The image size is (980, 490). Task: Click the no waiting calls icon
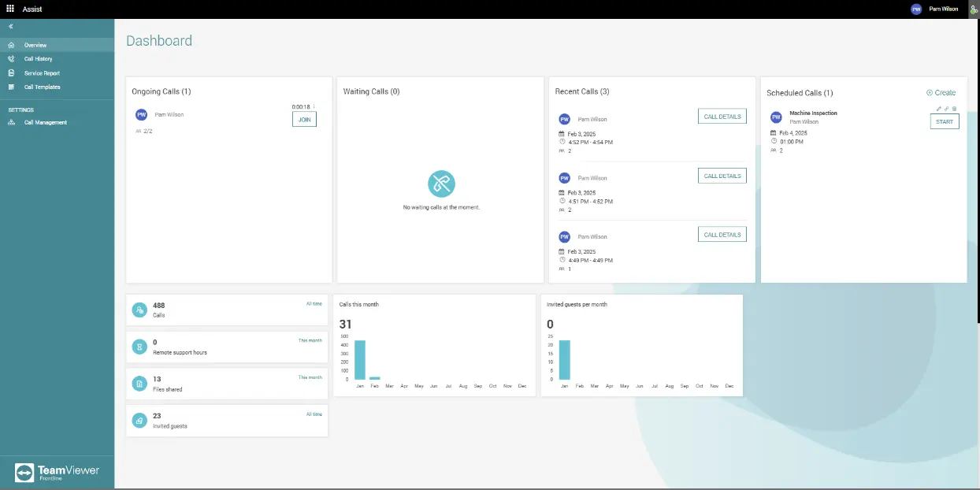[x=441, y=184]
